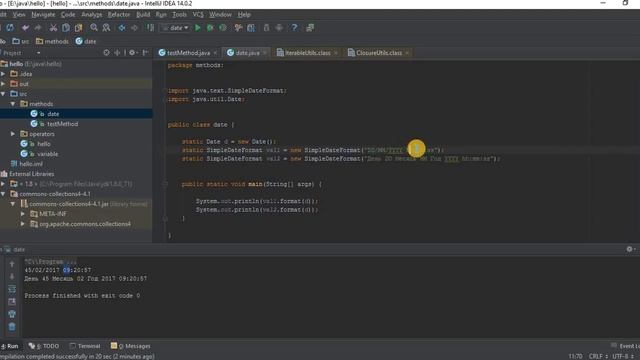Hide the Project tool window with the pin icon
Viewport: 640px width, 360px height.
[145, 53]
